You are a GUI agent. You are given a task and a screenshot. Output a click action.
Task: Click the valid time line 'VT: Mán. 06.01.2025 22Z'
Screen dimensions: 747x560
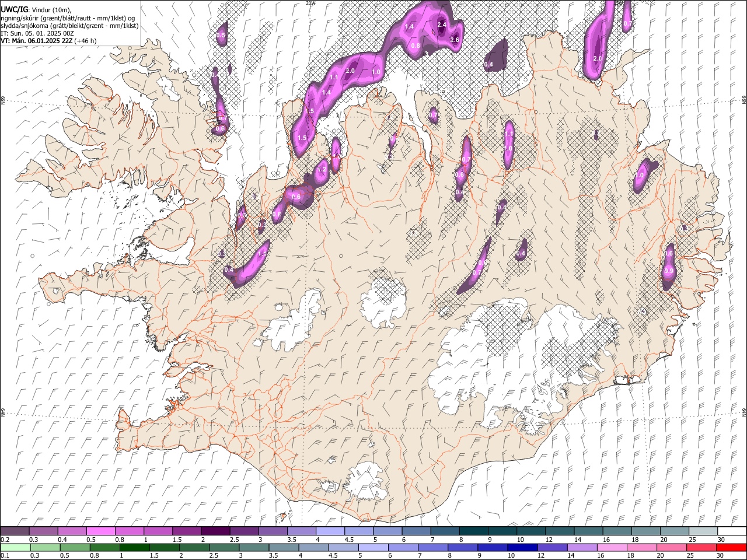pos(36,41)
